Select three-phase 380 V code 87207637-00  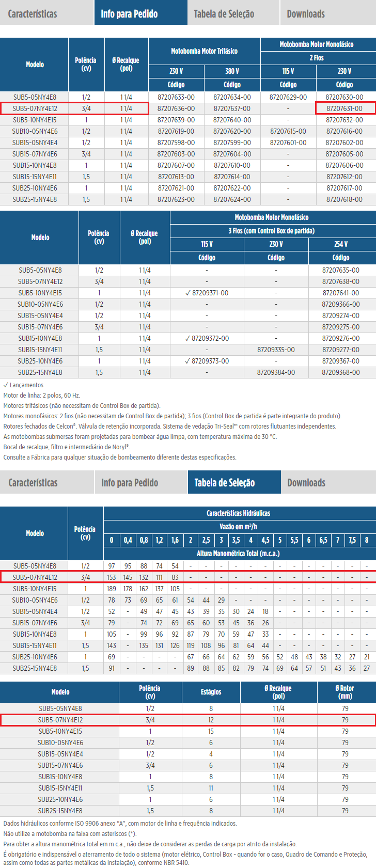(x=232, y=108)
